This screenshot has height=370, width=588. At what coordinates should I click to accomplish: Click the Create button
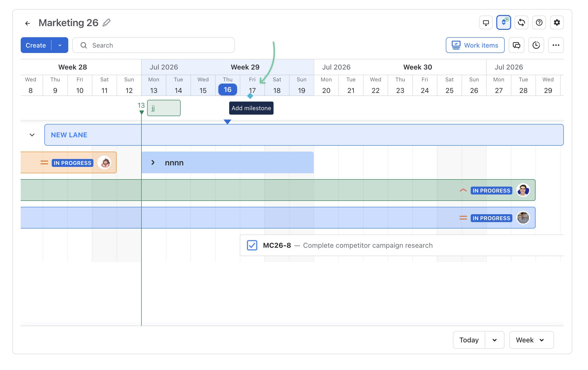coord(36,45)
